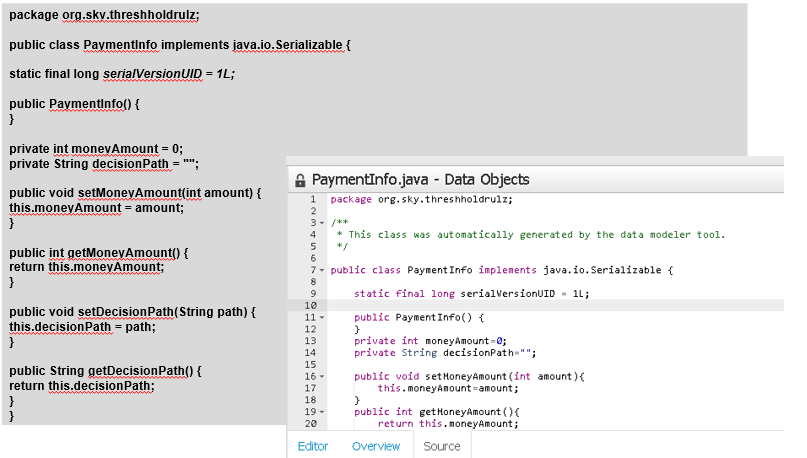The width and height of the screenshot is (807, 458).
Task: Click 'package org.sky.threshholdrulz;' in the gray listing
Action: (104, 15)
